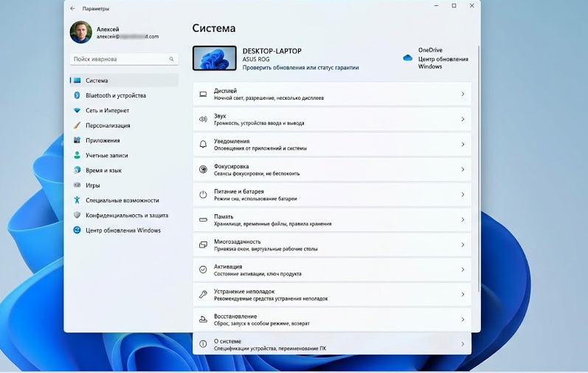Click Конфиденциальность и защита shield icon
Viewport: 588px width, 373px height.
tap(77, 215)
